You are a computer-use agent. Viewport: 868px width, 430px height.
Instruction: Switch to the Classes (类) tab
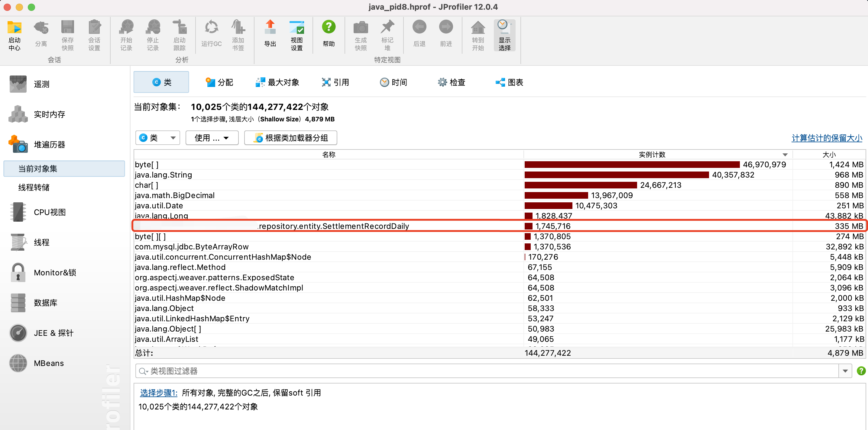coord(161,82)
